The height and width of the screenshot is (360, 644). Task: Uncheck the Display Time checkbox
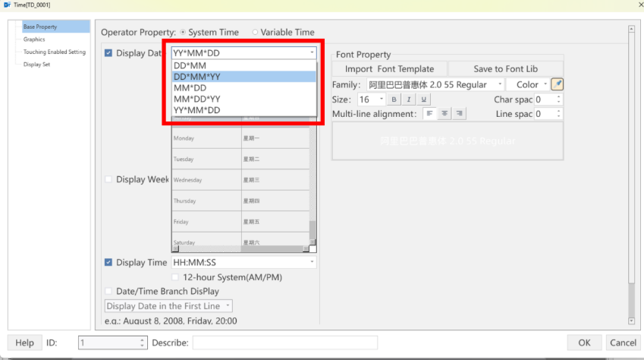[x=108, y=263]
